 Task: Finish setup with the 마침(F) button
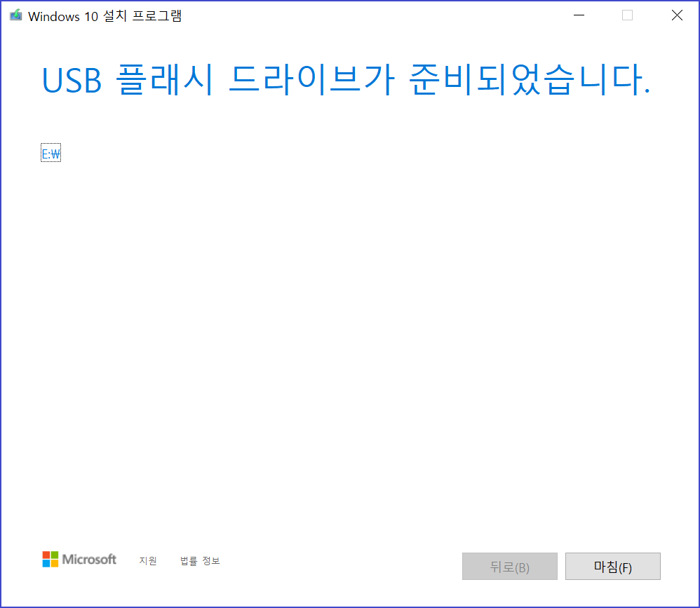612,567
